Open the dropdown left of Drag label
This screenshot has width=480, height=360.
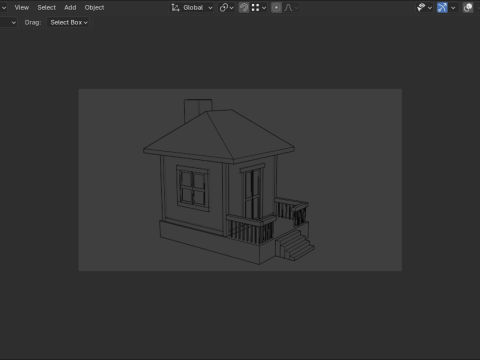[x=8, y=22]
